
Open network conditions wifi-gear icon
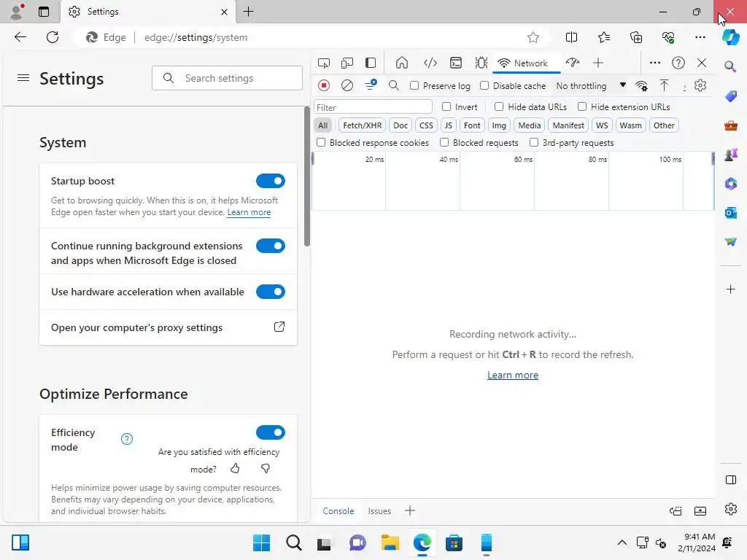point(641,86)
